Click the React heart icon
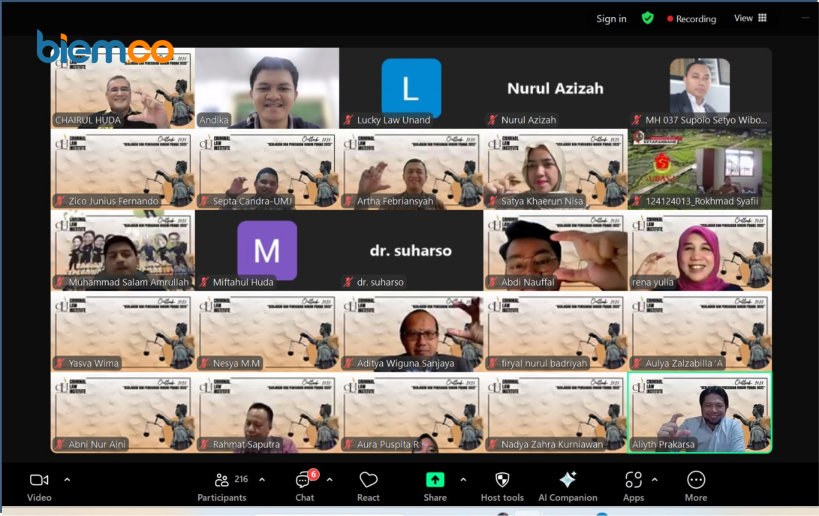Screen dimensions: 819x516 tap(368, 480)
